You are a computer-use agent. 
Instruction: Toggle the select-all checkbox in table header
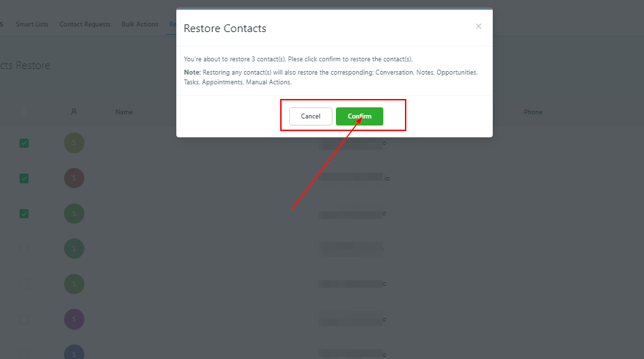[x=24, y=112]
